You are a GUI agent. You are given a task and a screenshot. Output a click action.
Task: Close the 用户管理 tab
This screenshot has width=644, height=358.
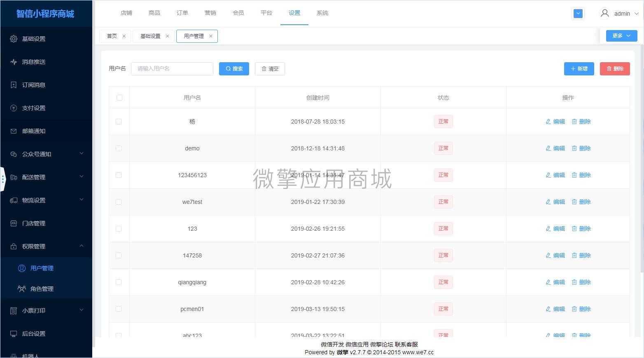pos(211,36)
